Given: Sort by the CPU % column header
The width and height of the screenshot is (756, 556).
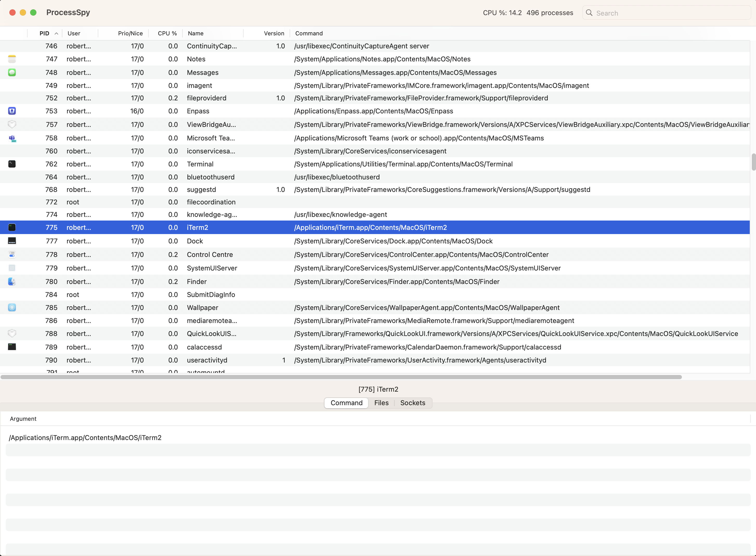Looking at the screenshot, I should click(166, 33).
